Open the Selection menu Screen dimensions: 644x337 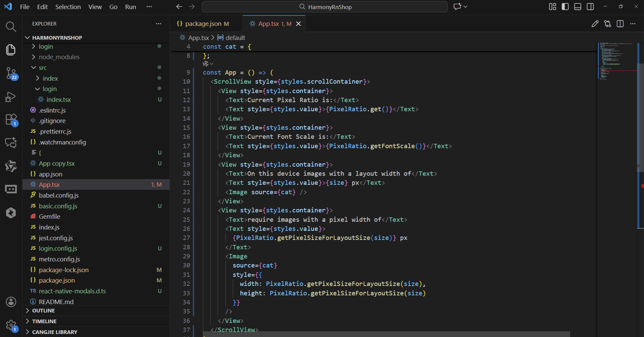[68, 7]
